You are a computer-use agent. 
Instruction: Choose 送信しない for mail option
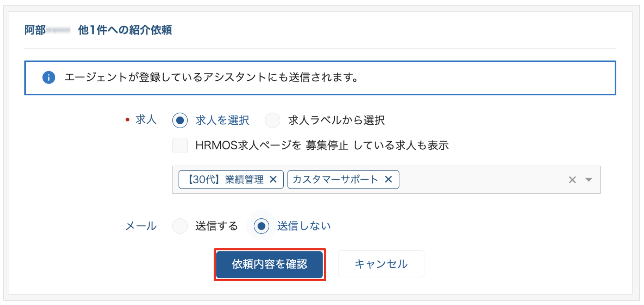tap(261, 226)
